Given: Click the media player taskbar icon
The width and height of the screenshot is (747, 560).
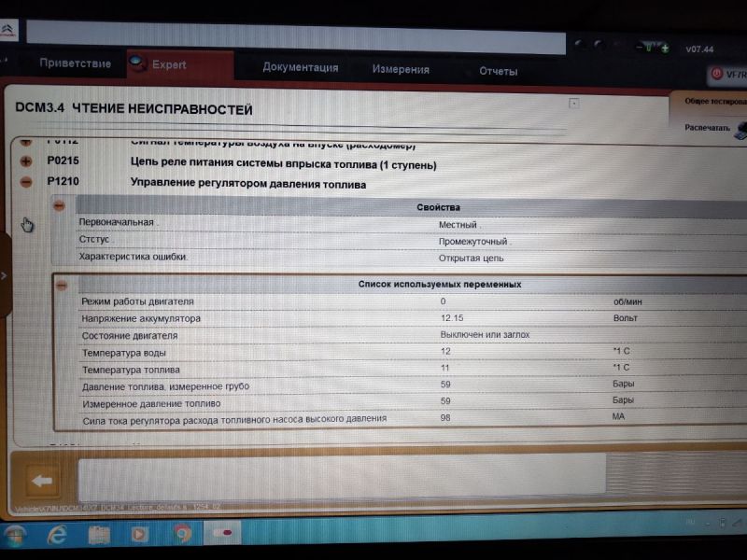Looking at the screenshot, I should [140, 536].
